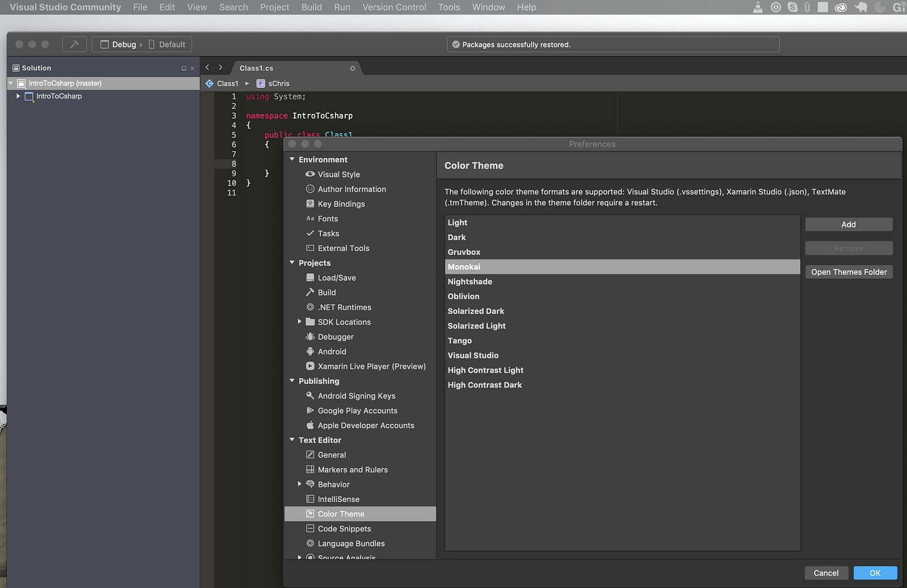Expand the Source Analysis node
Screen dimensions: 907x588
[x=300, y=557]
